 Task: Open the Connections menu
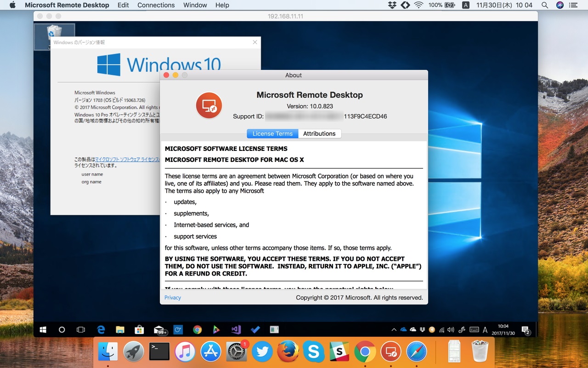156,5
